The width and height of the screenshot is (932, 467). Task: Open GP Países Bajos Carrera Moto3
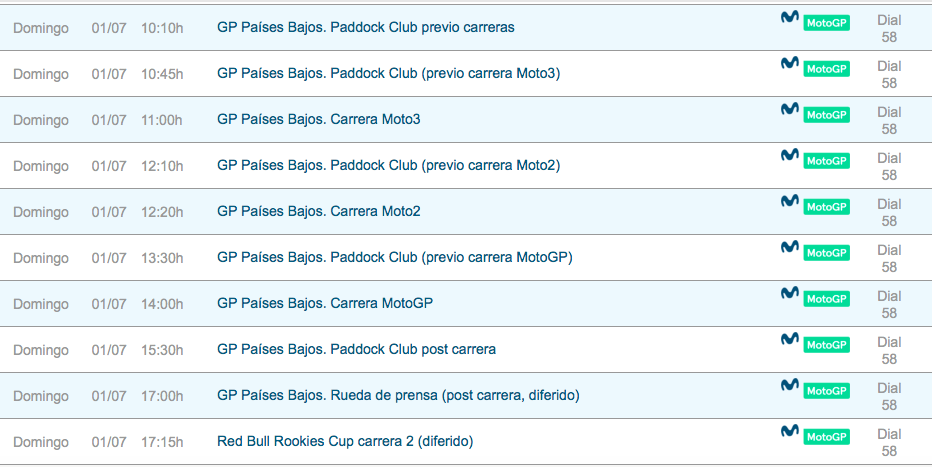tap(318, 119)
